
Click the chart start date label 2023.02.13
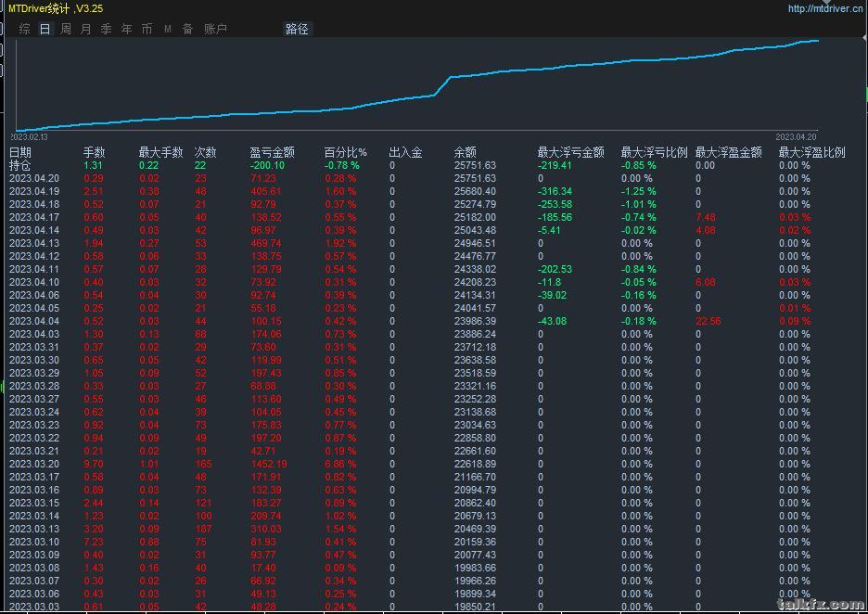29,136
